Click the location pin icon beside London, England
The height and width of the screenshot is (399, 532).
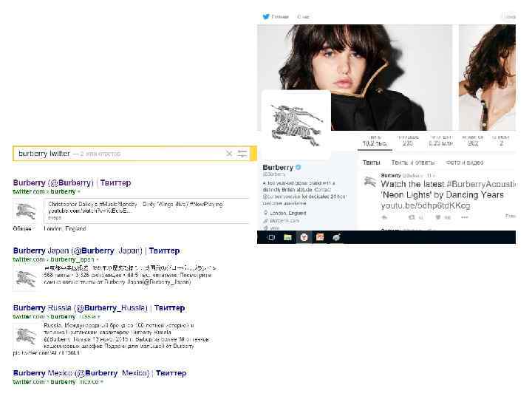(266, 213)
